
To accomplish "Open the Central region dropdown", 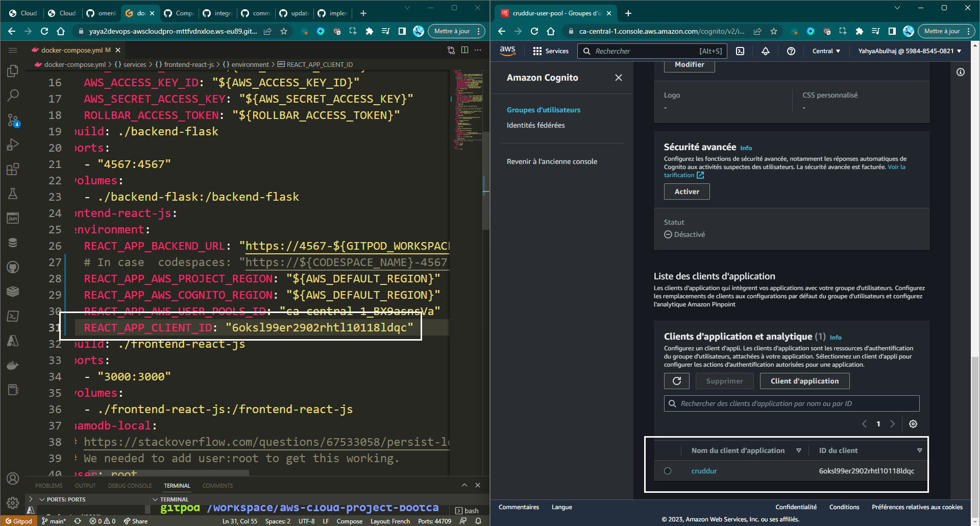I will point(826,51).
